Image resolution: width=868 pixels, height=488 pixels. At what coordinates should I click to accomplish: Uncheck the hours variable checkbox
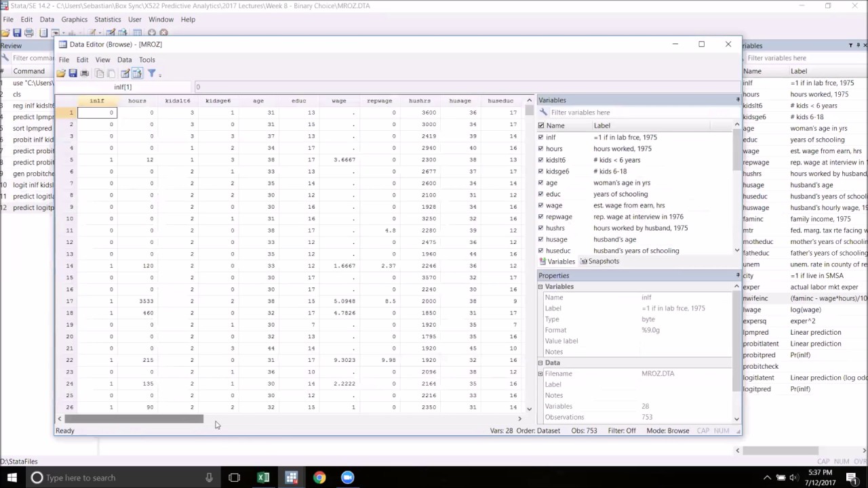click(x=541, y=148)
